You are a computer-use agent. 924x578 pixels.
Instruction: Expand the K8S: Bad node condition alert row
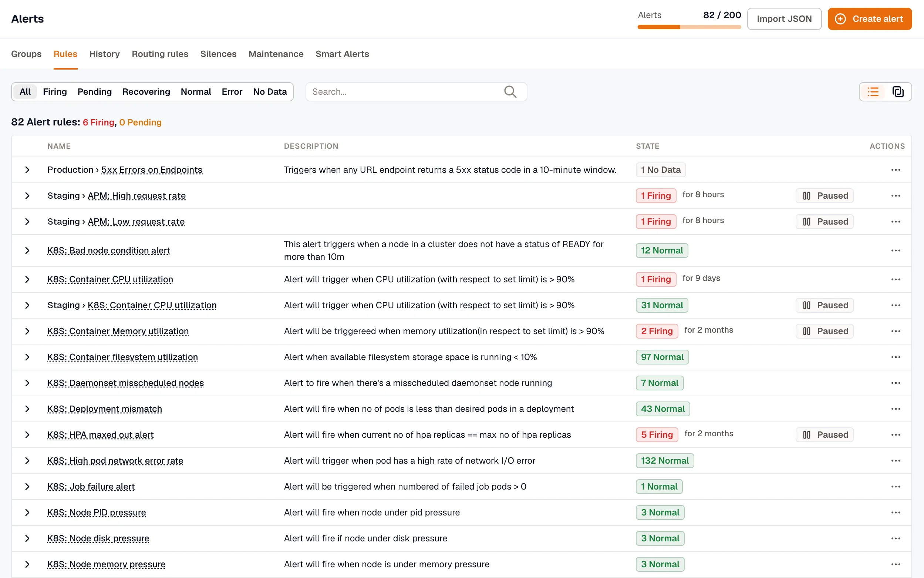(x=27, y=251)
